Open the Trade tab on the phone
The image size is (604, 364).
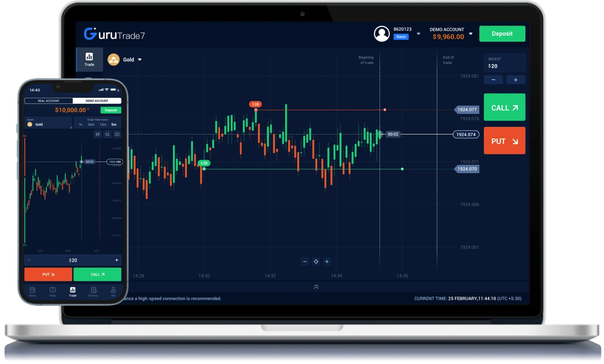[73, 291]
